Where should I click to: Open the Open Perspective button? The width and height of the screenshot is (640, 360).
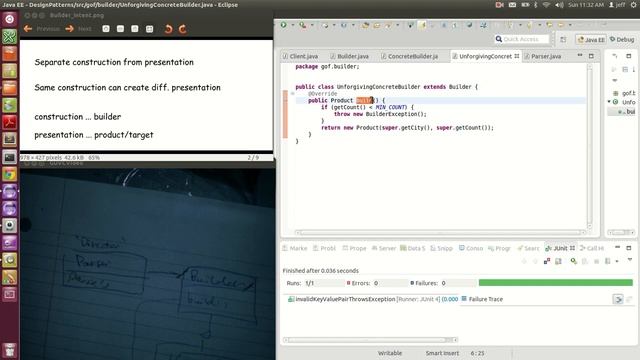(563, 40)
